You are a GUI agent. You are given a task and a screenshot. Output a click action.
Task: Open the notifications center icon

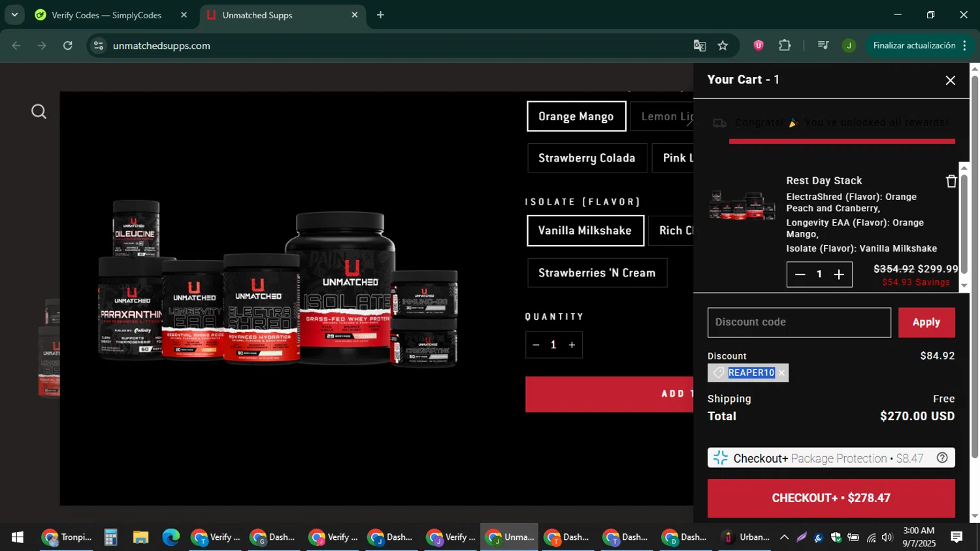[x=956, y=537]
